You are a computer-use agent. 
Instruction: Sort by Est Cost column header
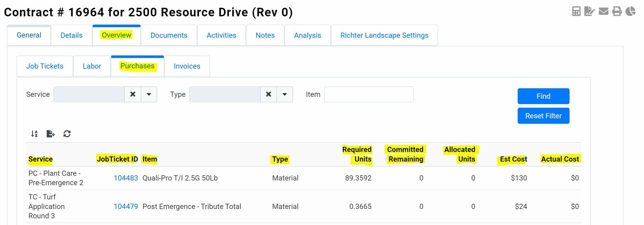(513, 159)
